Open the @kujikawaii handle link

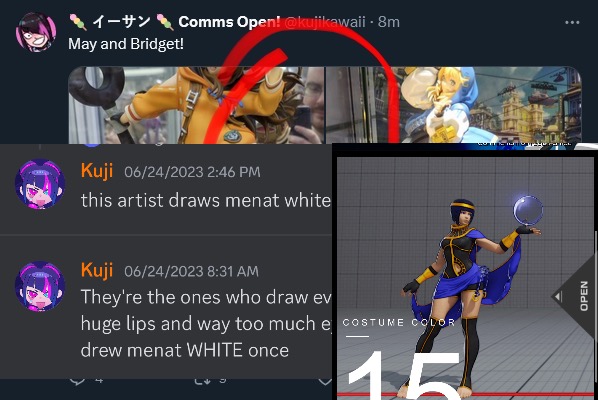coord(325,22)
